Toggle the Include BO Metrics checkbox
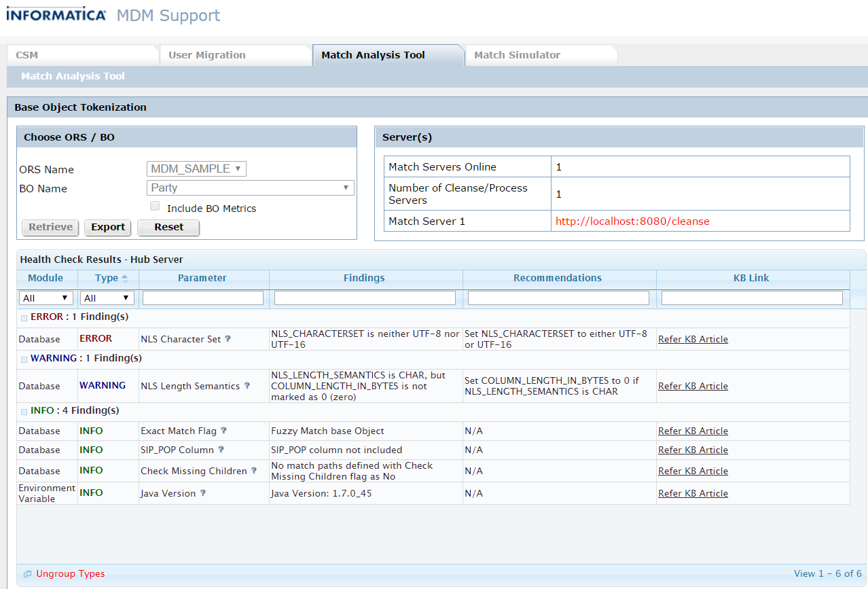This screenshot has width=868, height=589. [x=155, y=207]
